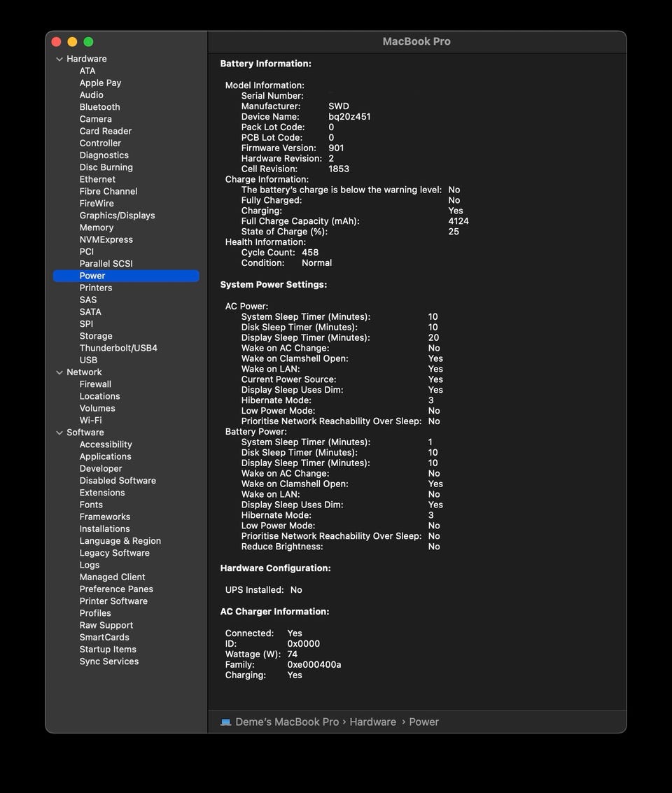Open Volumes under Network
Screen dimensions: 672x793
[x=97, y=408]
